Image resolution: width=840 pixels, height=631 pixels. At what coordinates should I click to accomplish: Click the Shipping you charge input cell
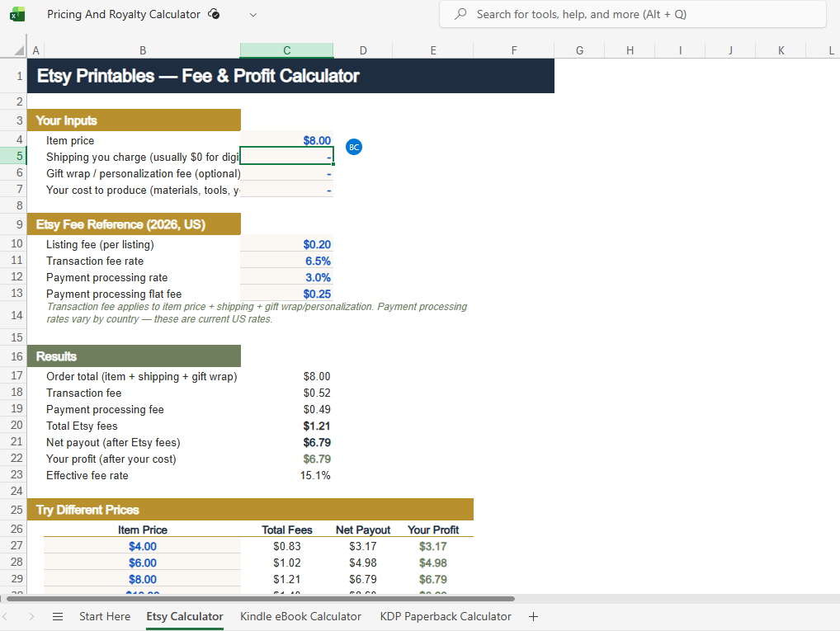(286, 157)
